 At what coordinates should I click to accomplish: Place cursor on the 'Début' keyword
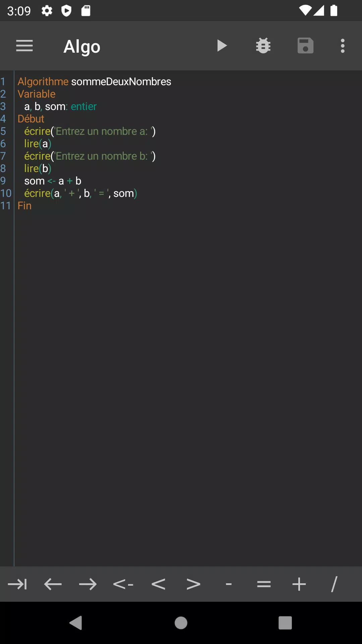(x=31, y=119)
